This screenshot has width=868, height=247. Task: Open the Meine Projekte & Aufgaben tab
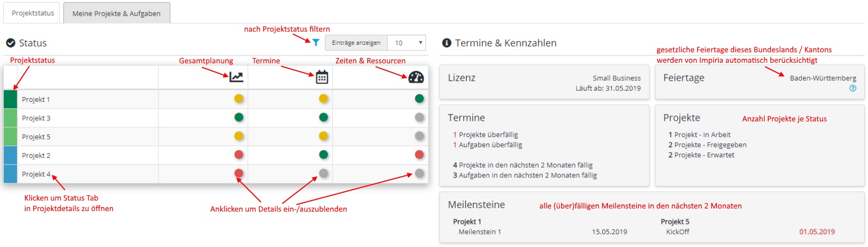(116, 13)
